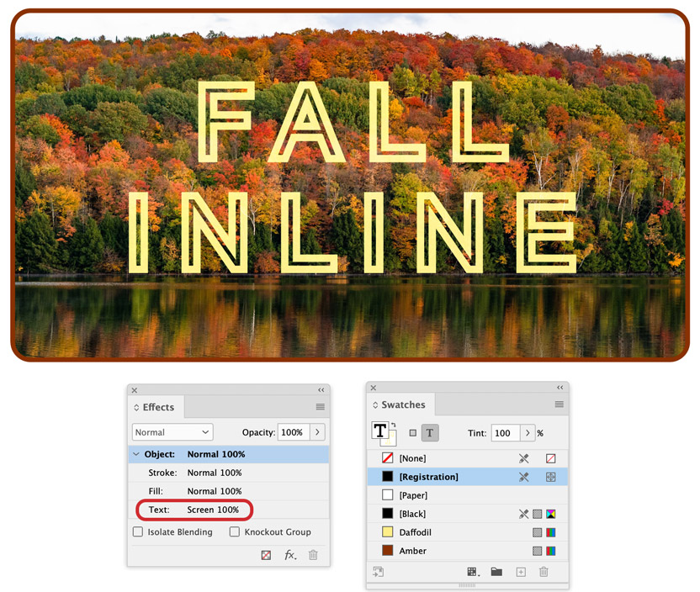Click the Opacity percentage field

point(294,432)
